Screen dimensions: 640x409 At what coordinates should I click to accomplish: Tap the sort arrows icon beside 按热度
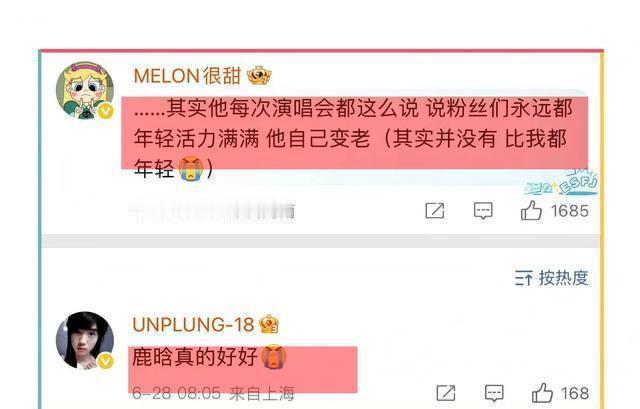click(x=523, y=278)
